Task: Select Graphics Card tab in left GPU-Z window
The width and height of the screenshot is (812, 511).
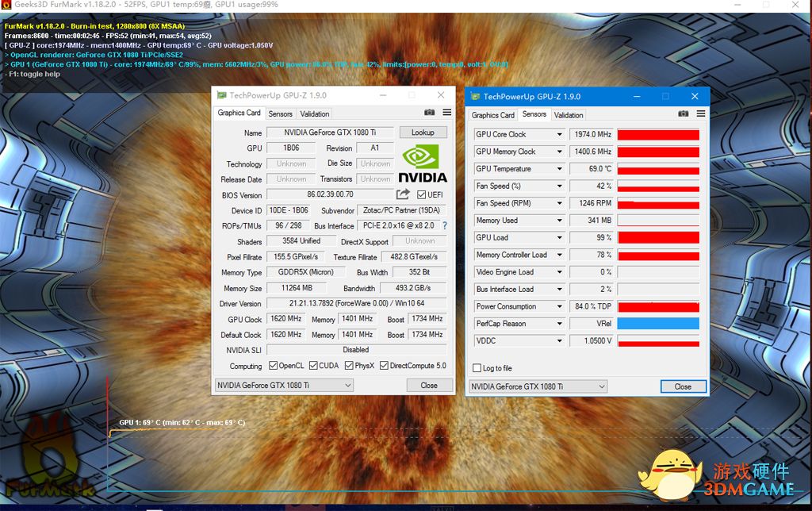Action: [x=239, y=113]
